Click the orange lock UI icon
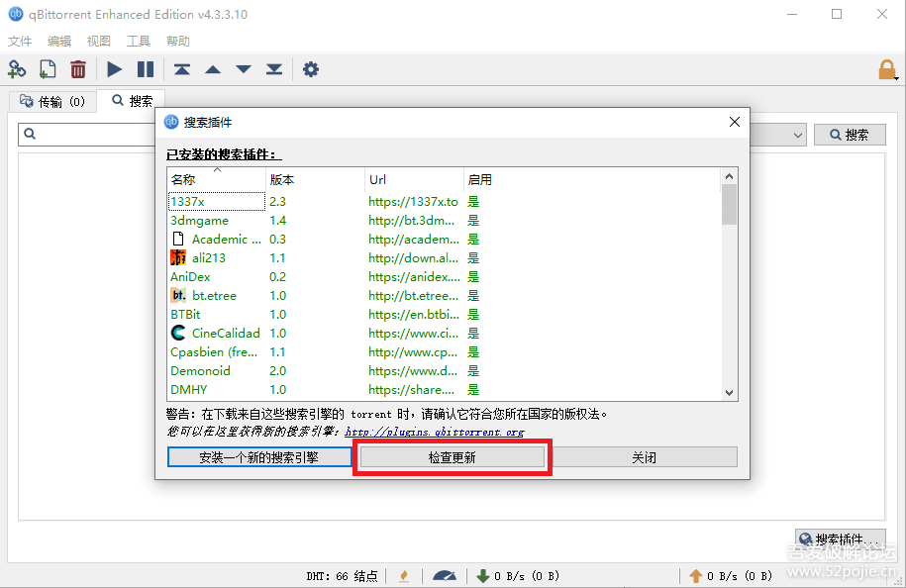Viewport: 906px width, 588px height. [x=887, y=70]
